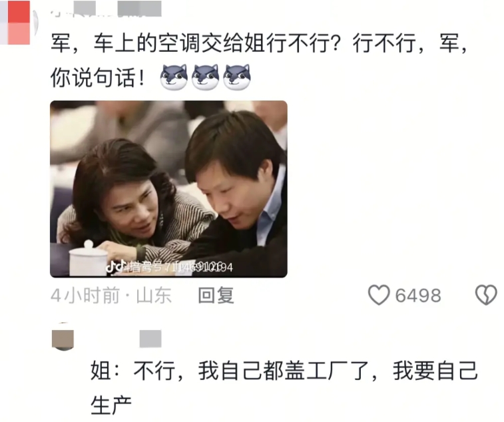Click the white lidded cup in photo
Screen dimensions: 504x422
coord(87,258)
